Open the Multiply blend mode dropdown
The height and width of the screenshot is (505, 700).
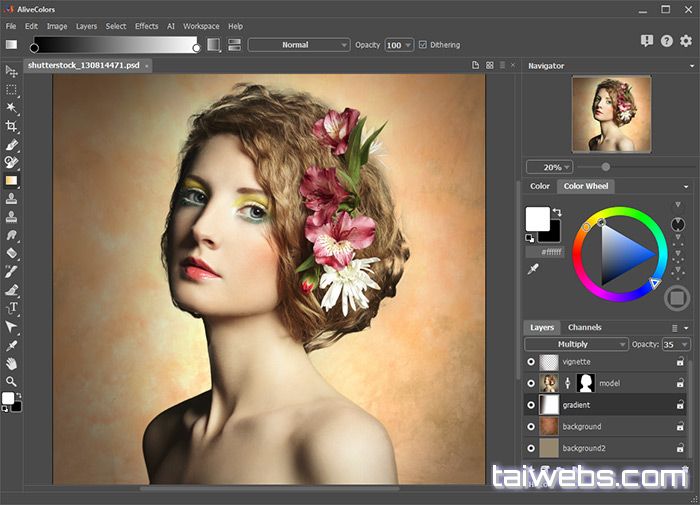pos(576,344)
